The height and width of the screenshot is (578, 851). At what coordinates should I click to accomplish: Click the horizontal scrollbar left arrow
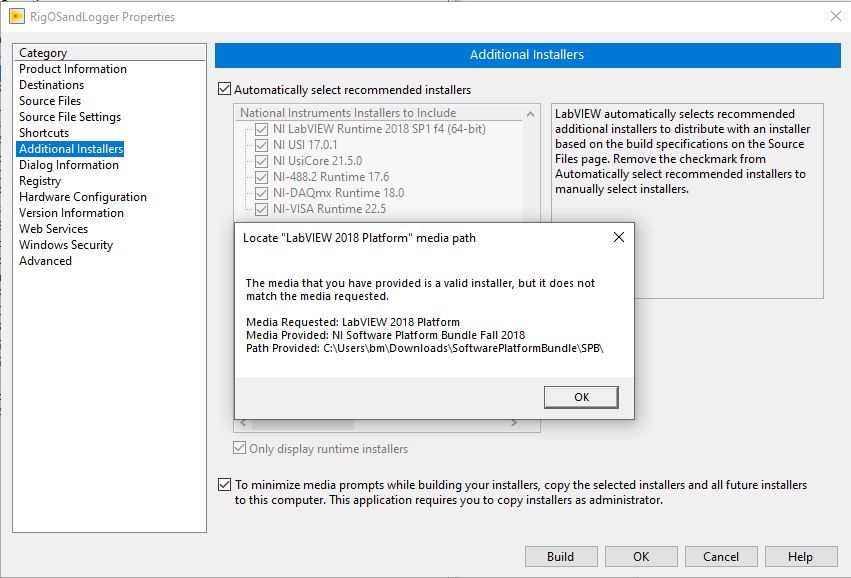pos(243,423)
